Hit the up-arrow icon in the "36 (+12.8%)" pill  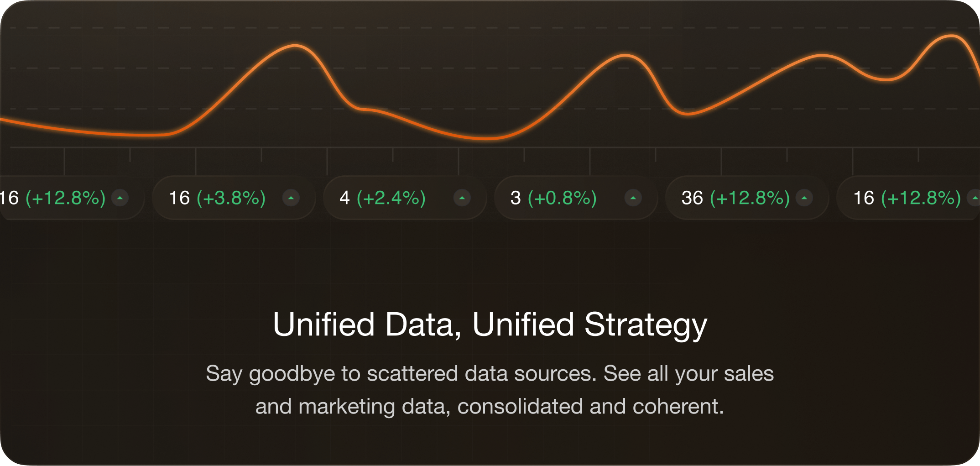(x=804, y=198)
